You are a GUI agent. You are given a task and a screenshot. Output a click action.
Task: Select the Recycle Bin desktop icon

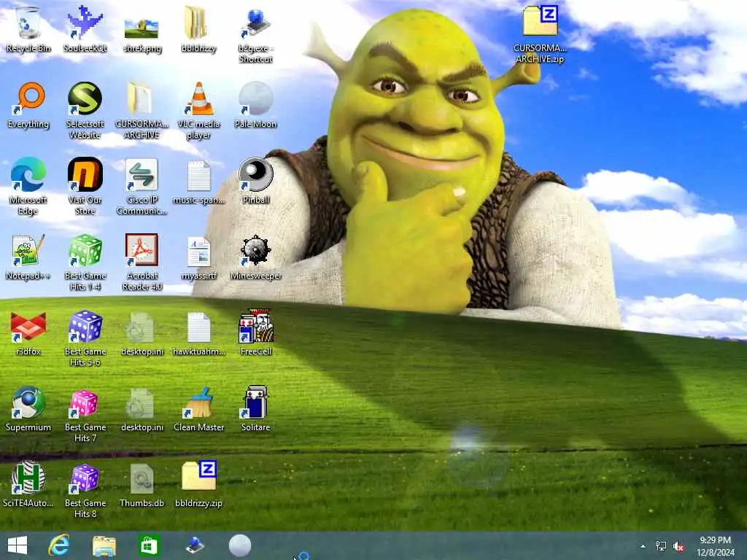[x=28, y=29]
